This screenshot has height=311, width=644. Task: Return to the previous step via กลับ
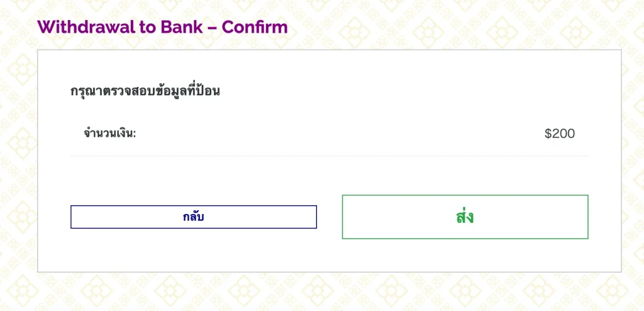tap(193, 217)
